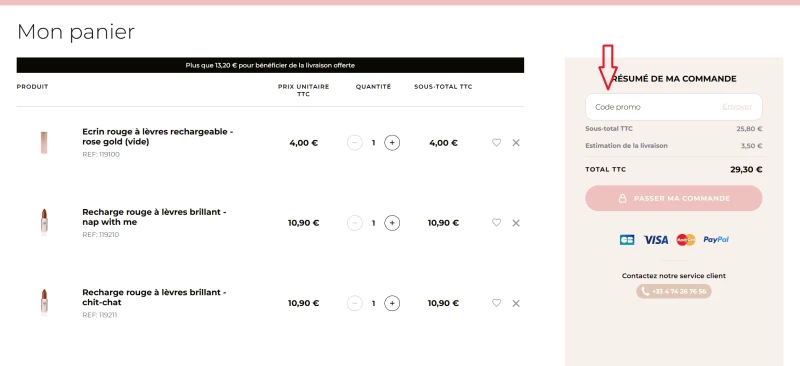Click the Résumé de ma commande heading
Image resolution: width=800 pixels, height=366 pixels.
click(x=673, y=79)
